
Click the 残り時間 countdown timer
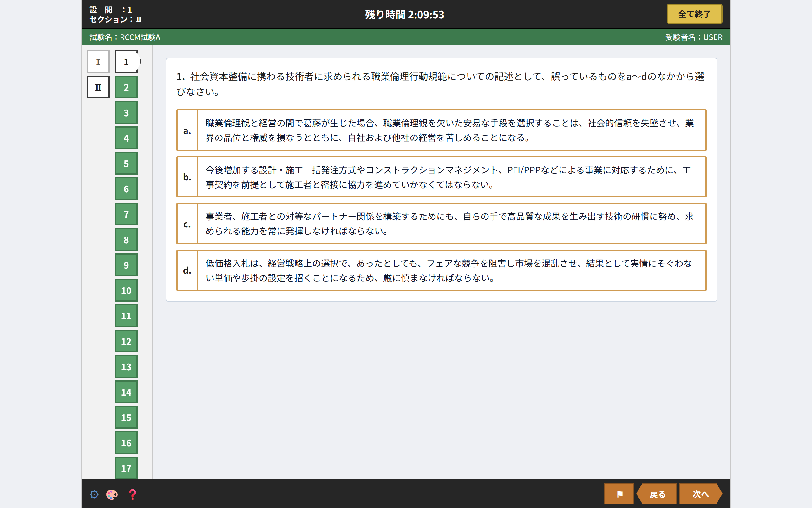pyautogui.click(x=405, y=15)
